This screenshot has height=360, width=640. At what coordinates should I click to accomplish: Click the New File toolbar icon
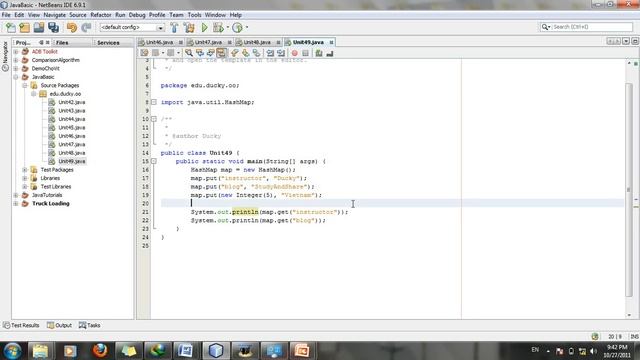click(11, 27)
